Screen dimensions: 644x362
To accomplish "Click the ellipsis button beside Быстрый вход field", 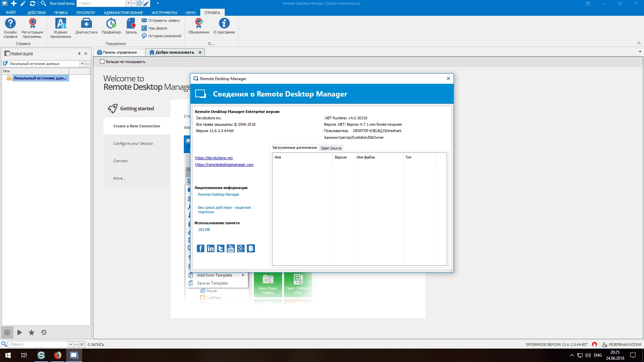I will (x=133, y=3).
